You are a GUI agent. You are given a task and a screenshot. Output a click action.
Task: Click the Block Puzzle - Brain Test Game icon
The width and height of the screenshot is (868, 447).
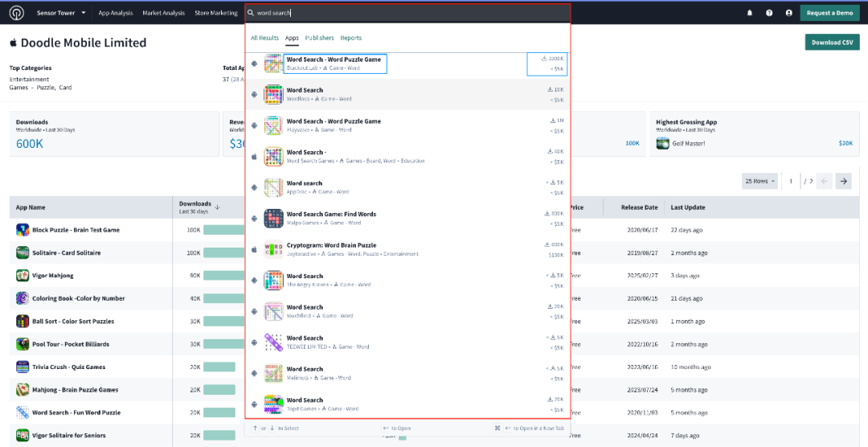coord(23,230)
